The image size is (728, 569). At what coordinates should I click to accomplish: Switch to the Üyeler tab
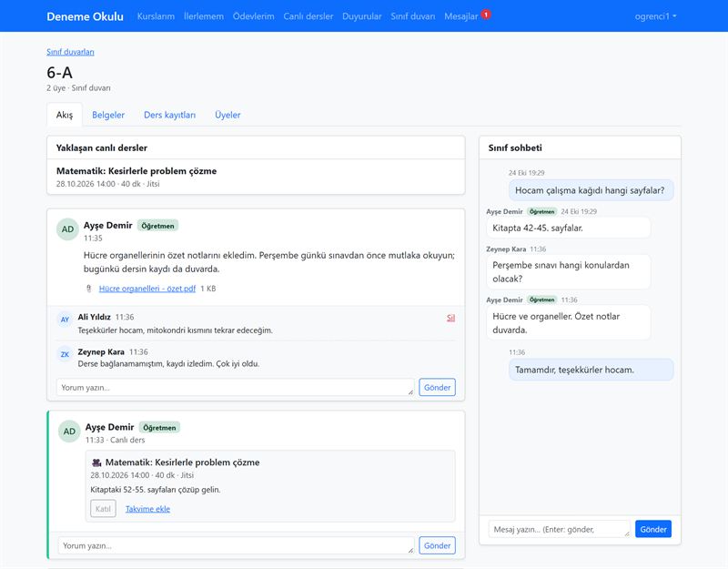(x=227, y=115)
